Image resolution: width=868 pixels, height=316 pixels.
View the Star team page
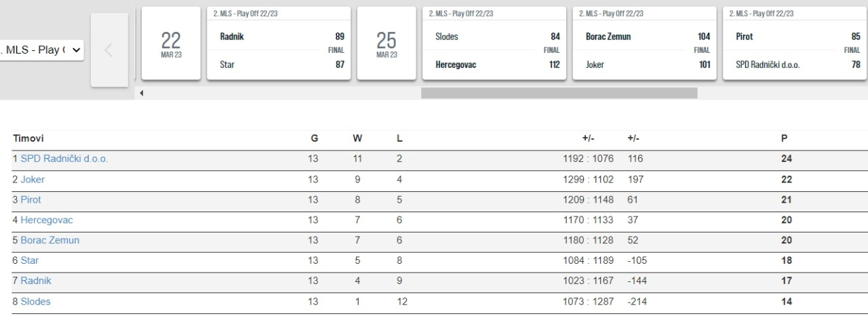(x=30, y=261)
